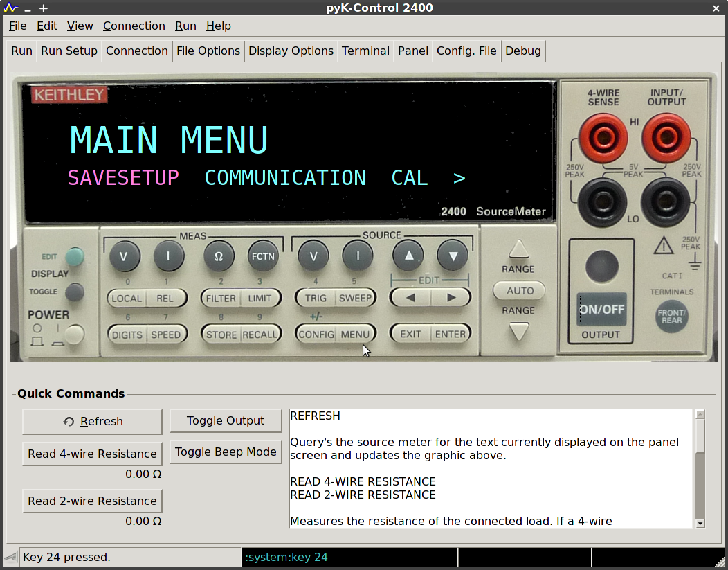728x570 pixels.
Task: Click the RANGE down triangle
Action: click(x=518, y=332)
